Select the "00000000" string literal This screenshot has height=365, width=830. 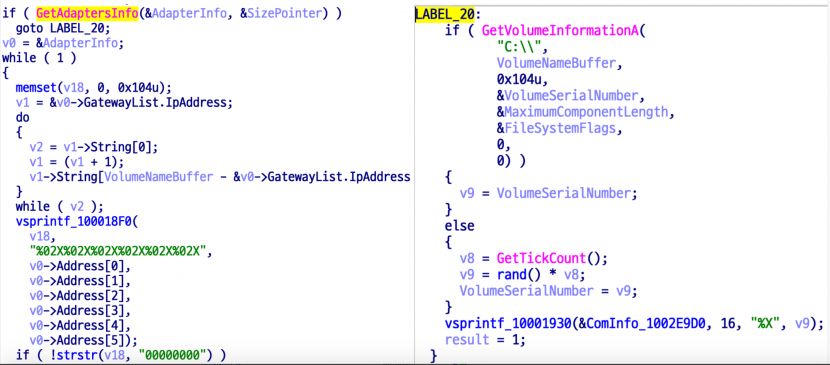tap(176, 355)
